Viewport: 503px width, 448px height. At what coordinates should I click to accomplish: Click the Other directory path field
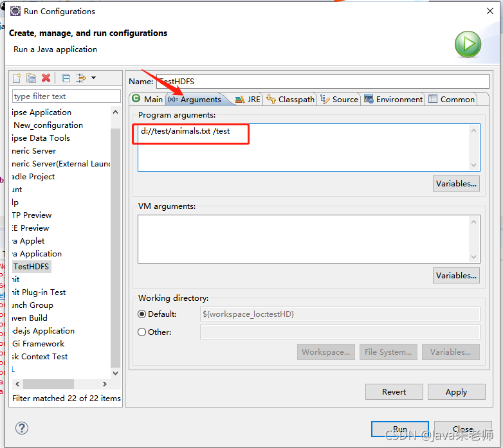click(340, 332)
